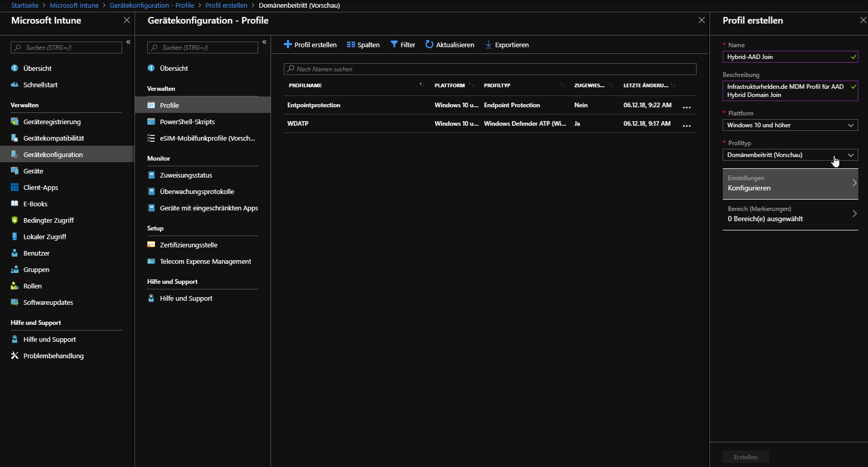Screen dimensions: 868x467
Task: Click the Beschreibung text field
Action: tap(790, 91)
